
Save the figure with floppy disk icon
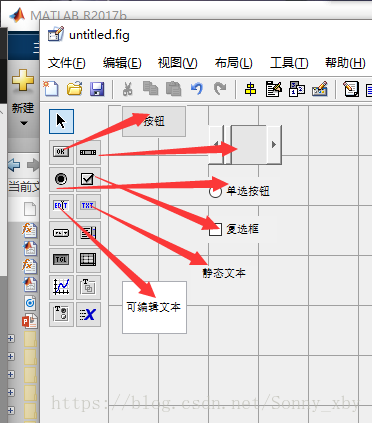click(x=97, y=89)
